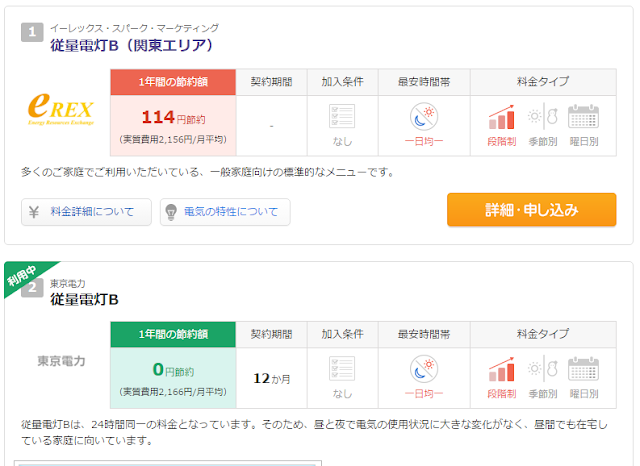Image resolution: width=640 pixels, height=466 pixels.
Task: Click the 曜日別 calendar icon in 東京電力 plan
Action: click(x=584, y=369)
